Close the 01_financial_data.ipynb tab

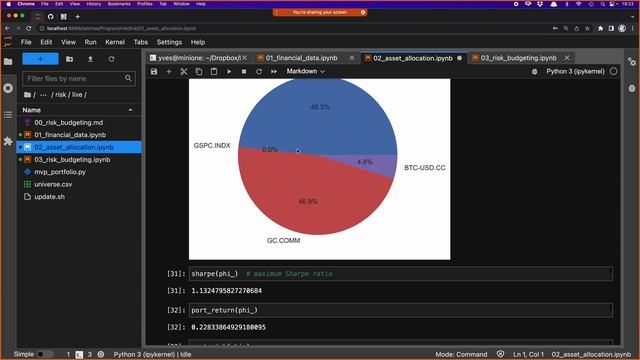click(x=351, y=58)
